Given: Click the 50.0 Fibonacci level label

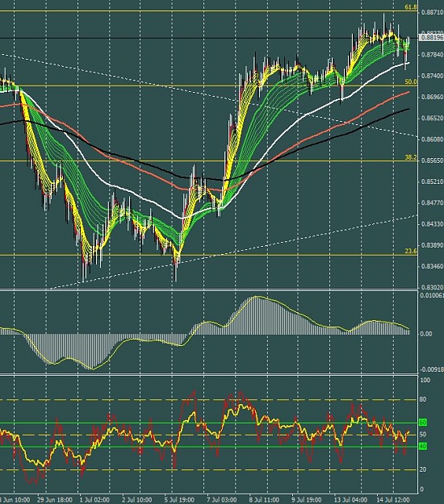Looking at the screenshot, I should click(411, 82).
